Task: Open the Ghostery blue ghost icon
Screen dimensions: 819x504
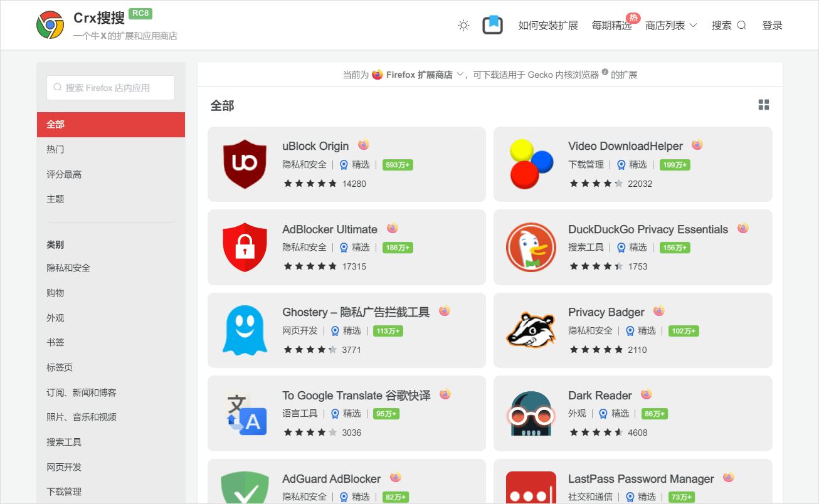Action: pos(245,330)
